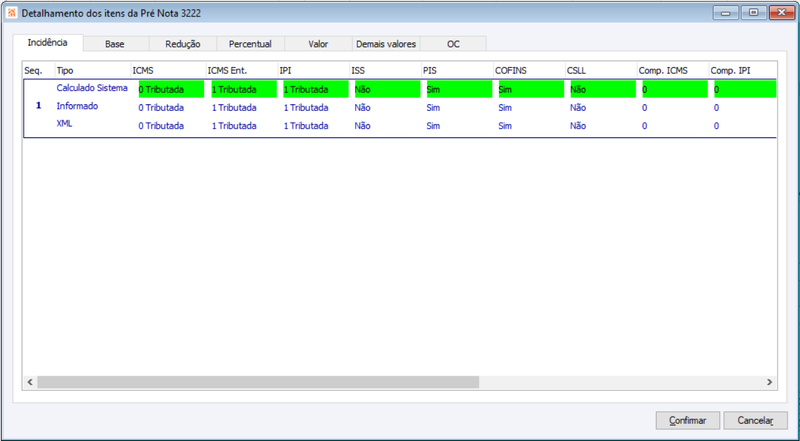This screenshot has width=800, height=441.
Task: Click green CSLL 'Não' cell in Calculado Sistema
Action: [x=603, y=89]
